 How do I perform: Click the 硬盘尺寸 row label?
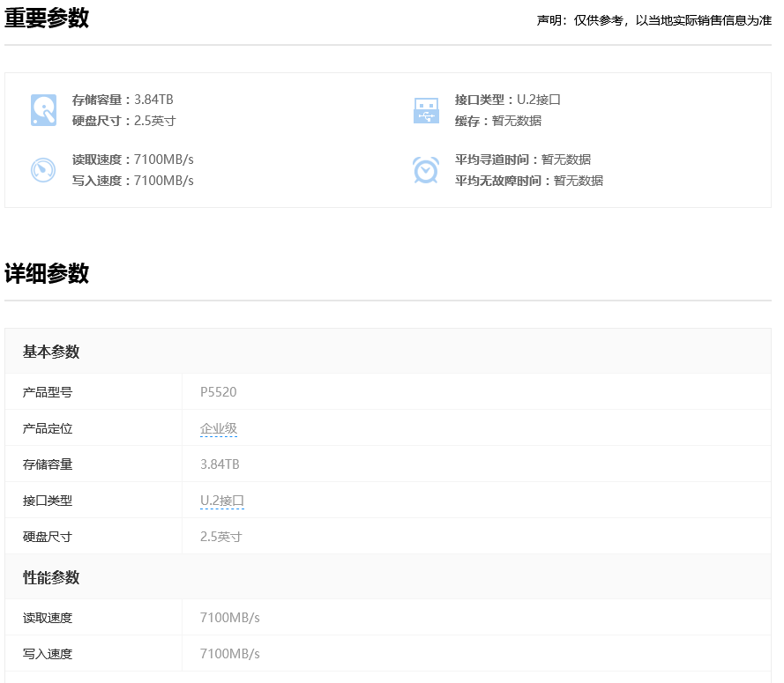pos(48,535)
